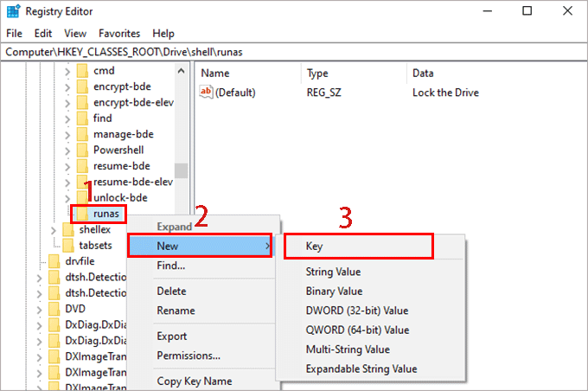
Task: Click the DVD folder icon
Action: pos(54,309)
